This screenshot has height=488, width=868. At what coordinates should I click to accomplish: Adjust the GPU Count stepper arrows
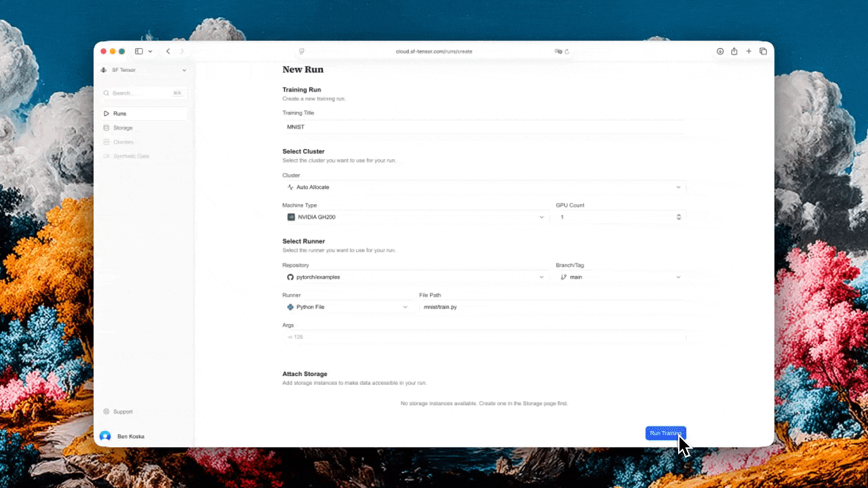pos(679,217)
